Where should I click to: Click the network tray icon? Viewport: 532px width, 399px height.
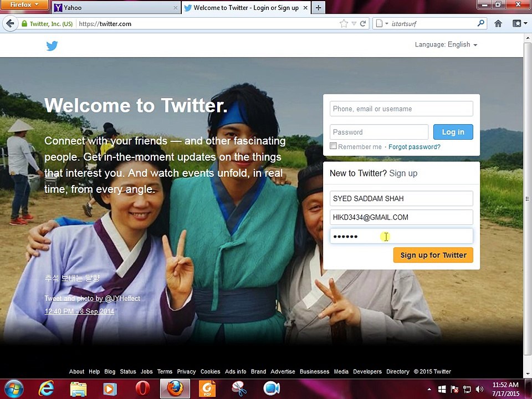point(467,389)
